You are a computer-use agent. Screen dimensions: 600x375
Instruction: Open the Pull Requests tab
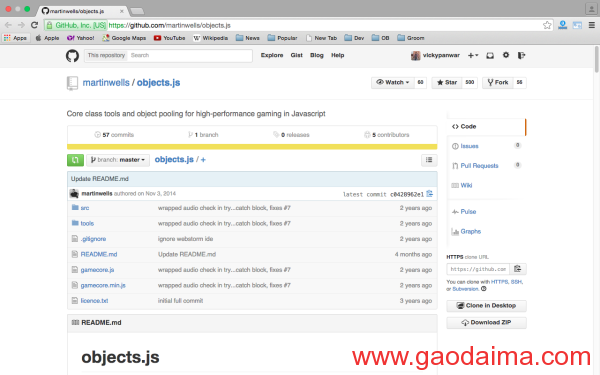click(479, 166)
